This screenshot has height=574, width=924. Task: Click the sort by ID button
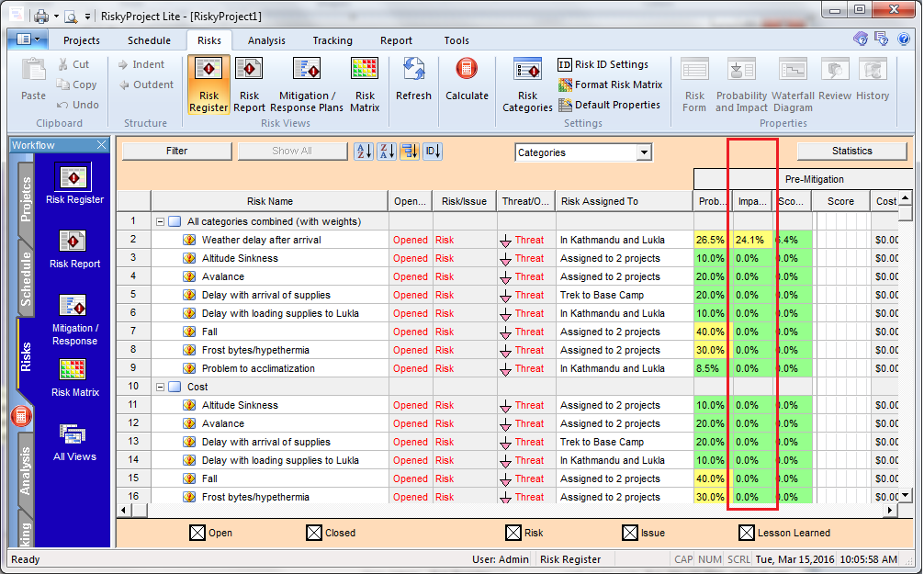433,152
